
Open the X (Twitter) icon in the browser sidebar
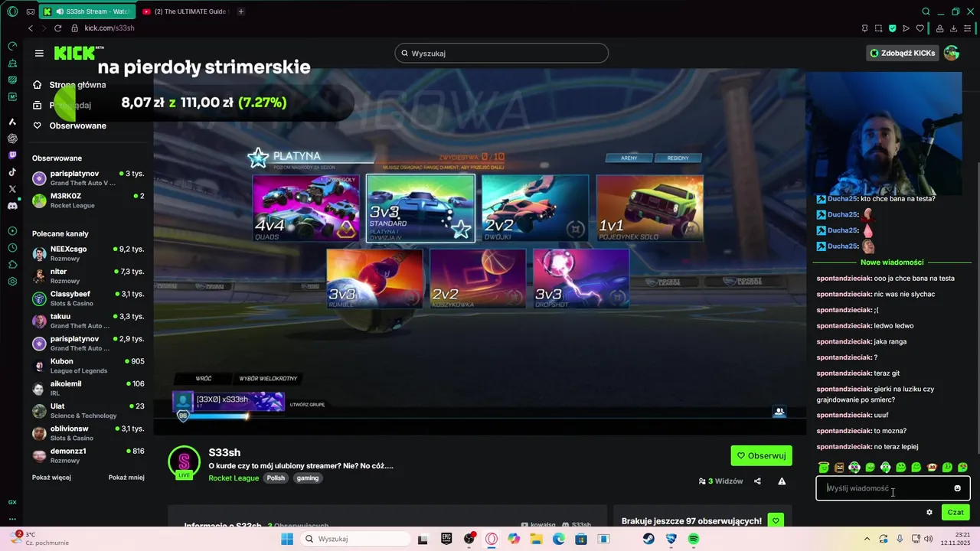click(12, 189)
